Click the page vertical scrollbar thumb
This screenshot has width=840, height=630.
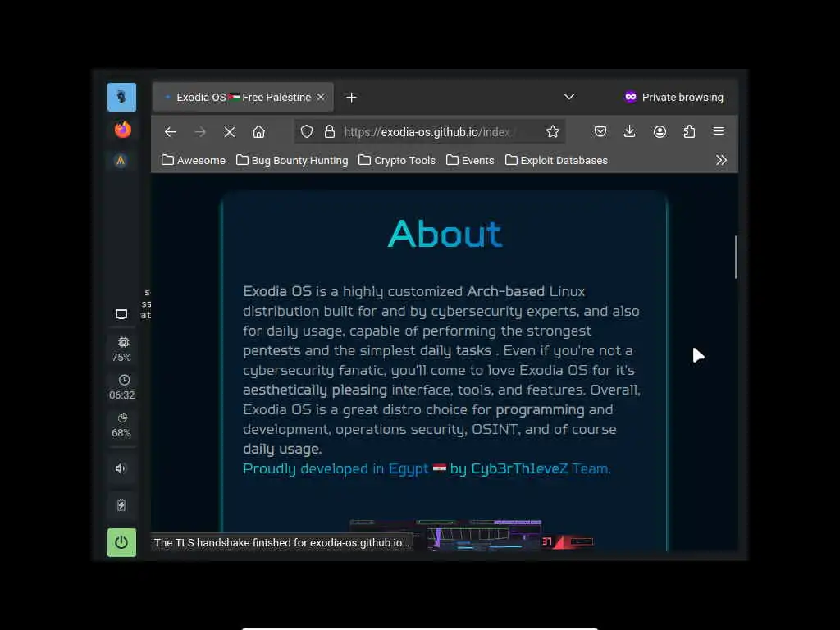736,257
